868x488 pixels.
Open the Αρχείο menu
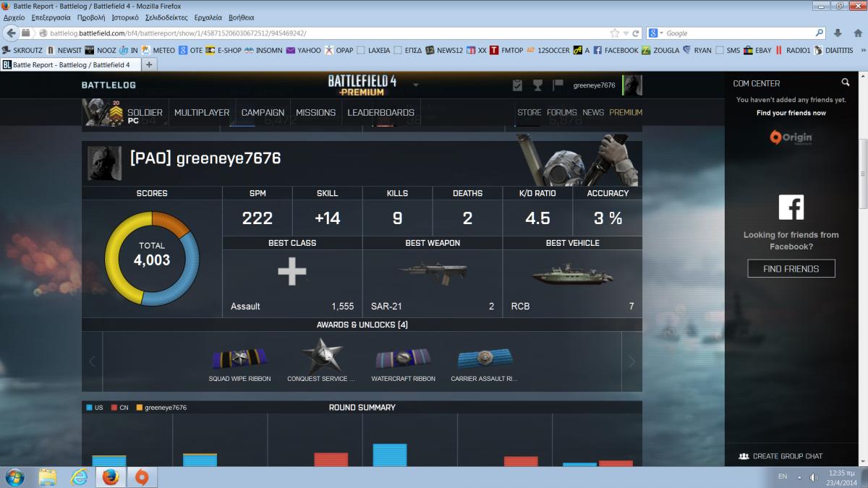click(x=14, y=17)
